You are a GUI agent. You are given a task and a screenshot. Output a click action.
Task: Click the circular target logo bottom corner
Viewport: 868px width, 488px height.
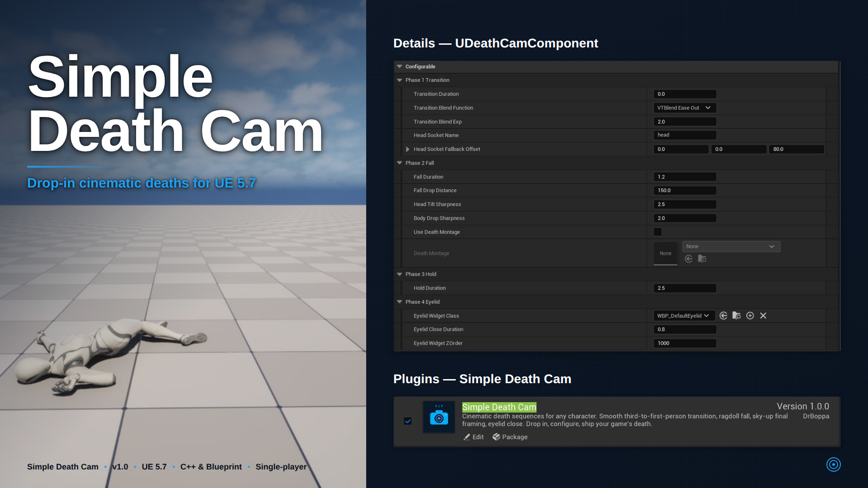[x=833, y=465]
